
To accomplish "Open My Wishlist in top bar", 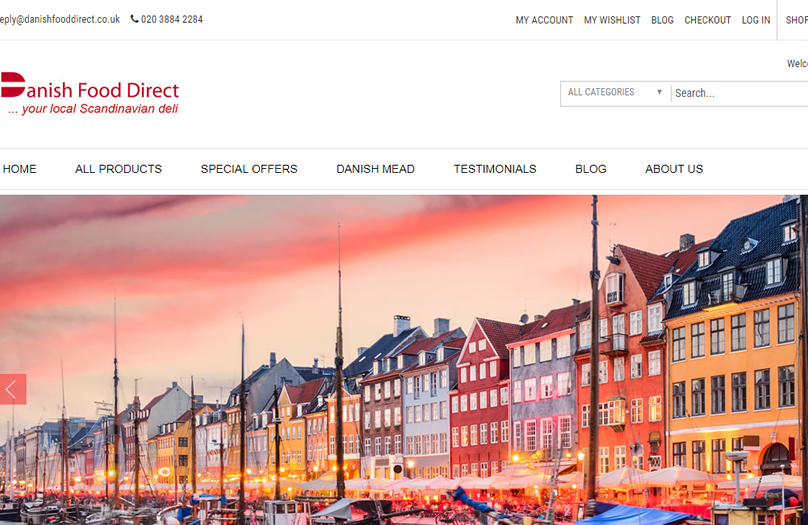I will coord(612,20).
